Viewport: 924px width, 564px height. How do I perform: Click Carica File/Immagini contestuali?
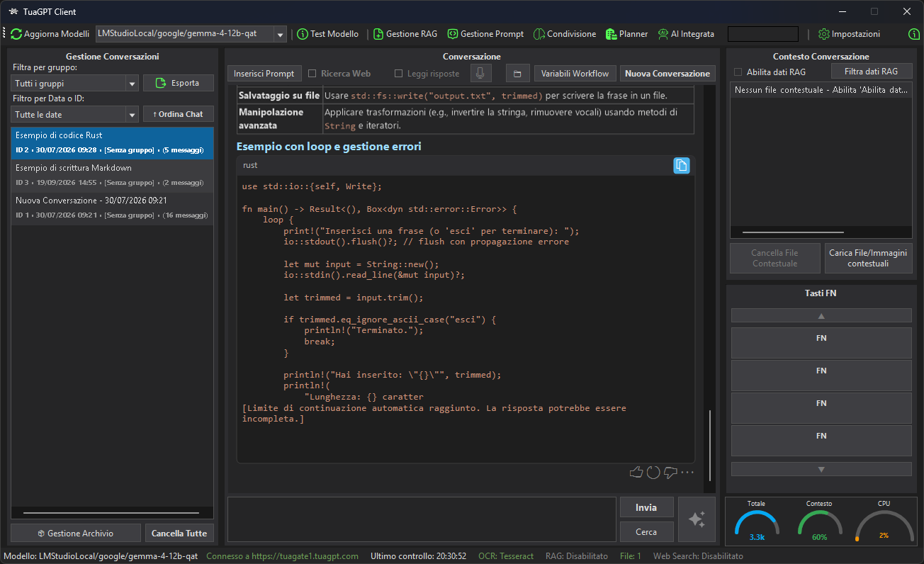[868, 259]
